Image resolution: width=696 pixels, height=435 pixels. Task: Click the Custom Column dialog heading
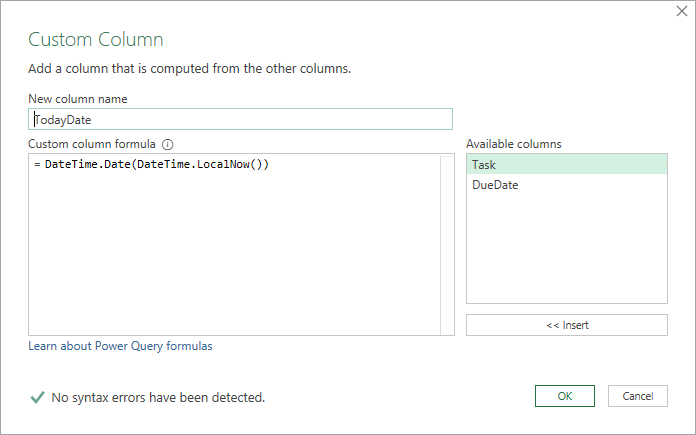click(x=95, y=40)
